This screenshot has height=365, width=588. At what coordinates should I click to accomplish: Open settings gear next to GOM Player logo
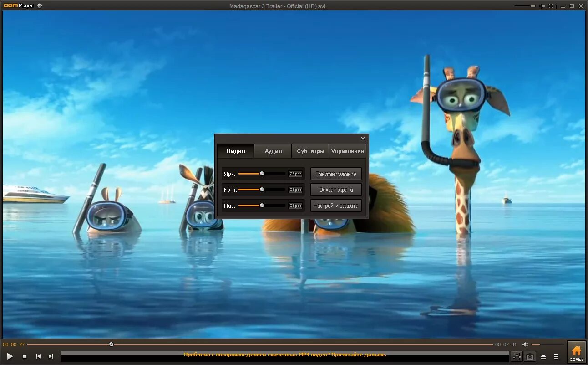tap(40, 6)
